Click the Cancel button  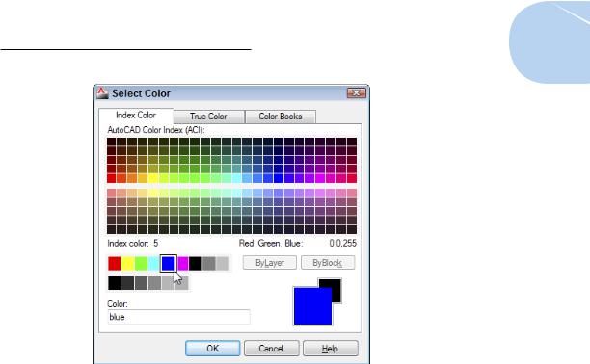271,349
